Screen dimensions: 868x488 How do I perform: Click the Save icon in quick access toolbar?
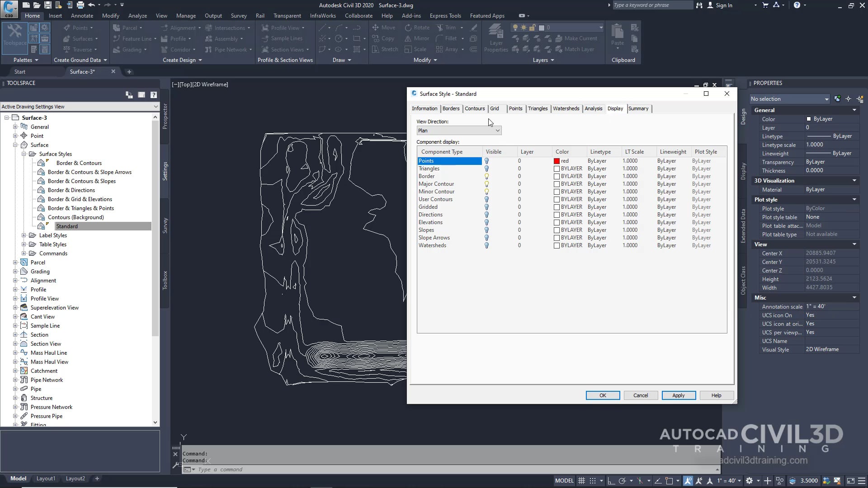coord(47,5)
